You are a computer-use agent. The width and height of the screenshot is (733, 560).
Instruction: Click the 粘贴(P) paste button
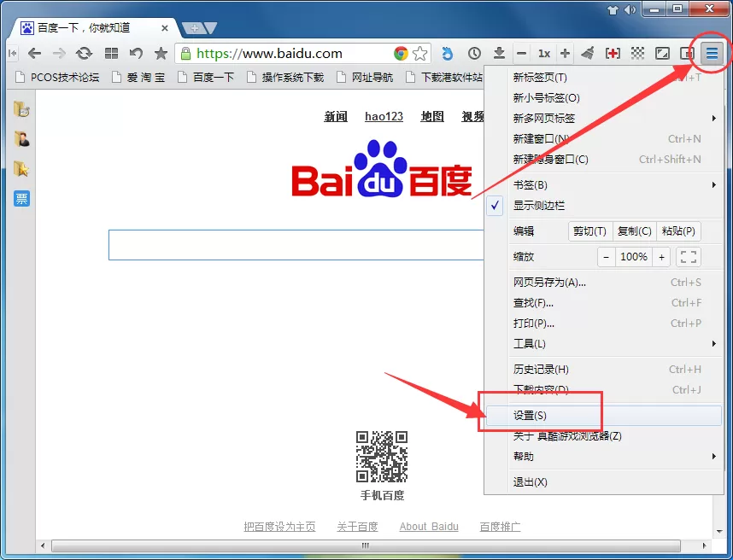point(679,231)
